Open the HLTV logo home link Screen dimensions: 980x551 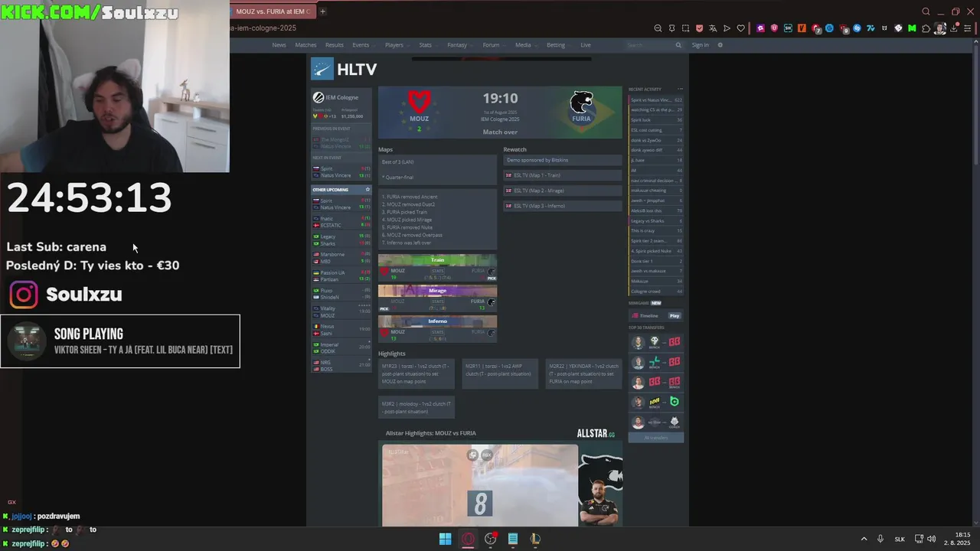pyautogui.click(x=345, y=70)
